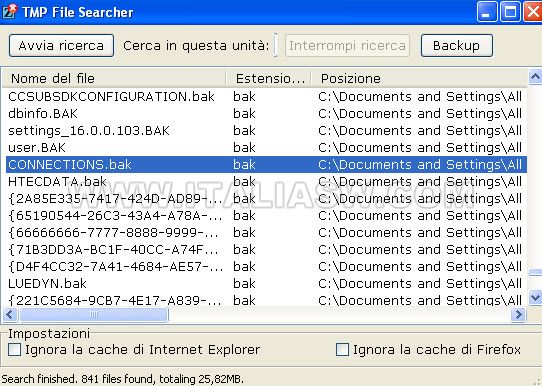Sort by the Estensione column header
Image resolution: width=542 pixels, height=386 pixels.
[269, 78]
